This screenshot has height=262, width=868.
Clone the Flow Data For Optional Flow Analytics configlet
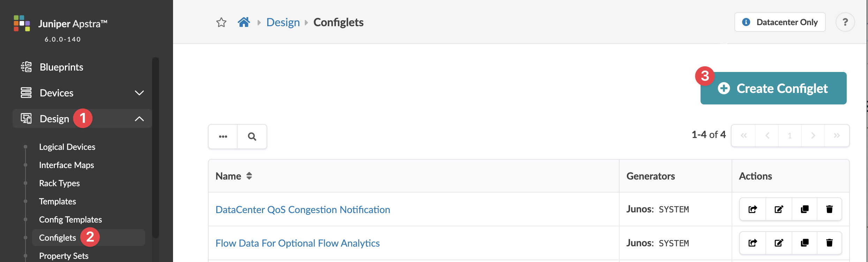pos(805,243)
